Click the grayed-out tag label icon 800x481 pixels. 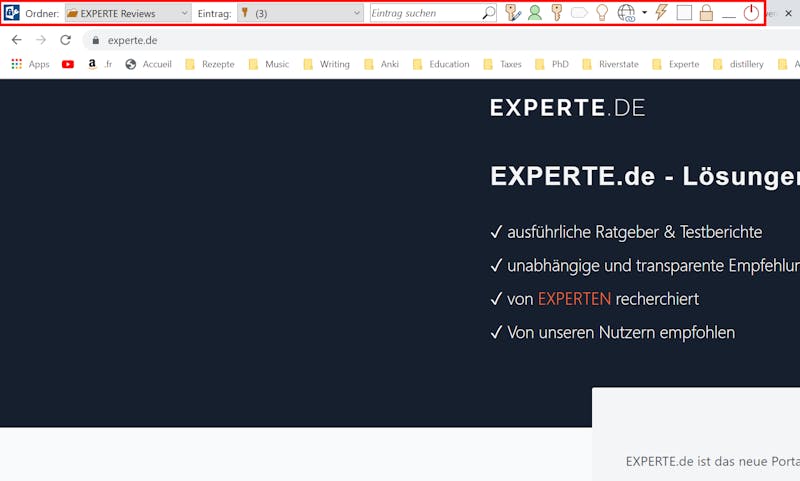(579, 13)
